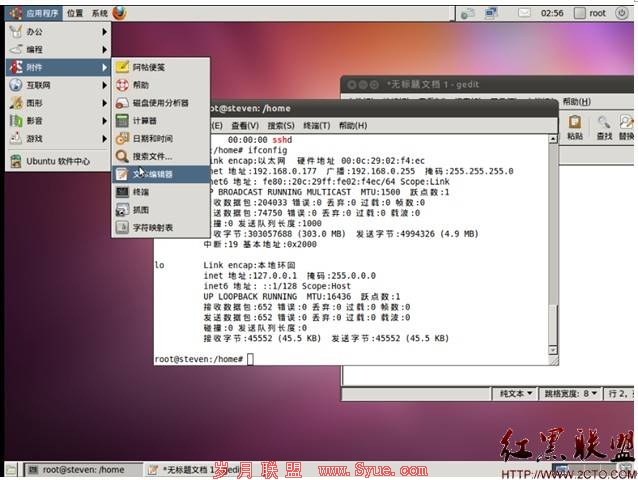
Task: Open the 应用程序 applications menu
Action: pos(34,13)
